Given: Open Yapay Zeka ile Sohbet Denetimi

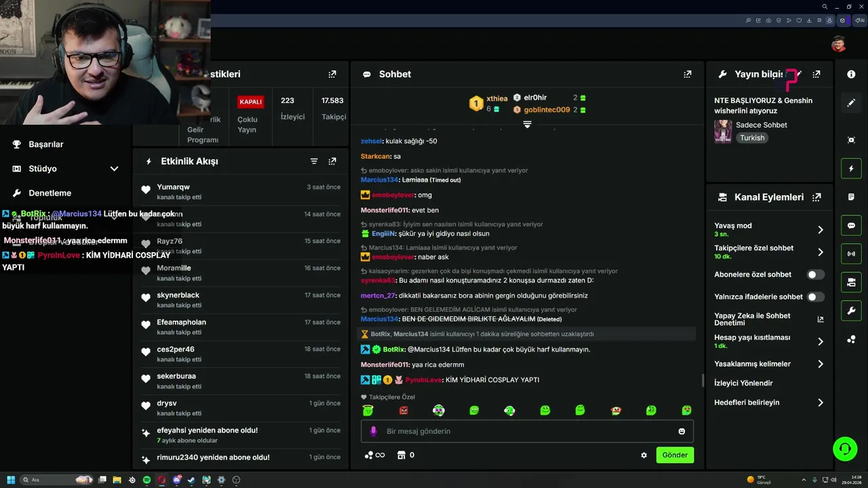Looking at the screenshot, I should pyautogui.click(x=769, y=319).
